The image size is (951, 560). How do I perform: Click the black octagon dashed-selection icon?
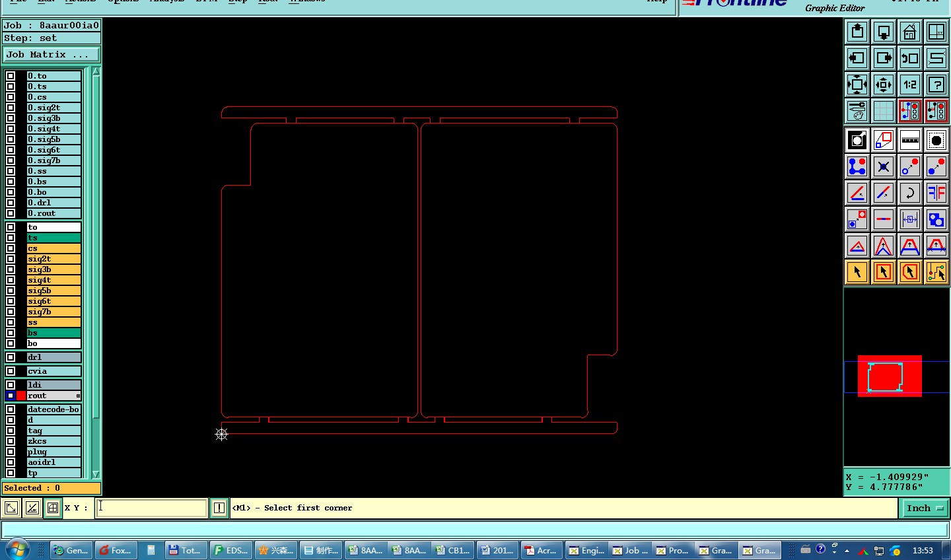pyautogui.click(x=936, y=140)
